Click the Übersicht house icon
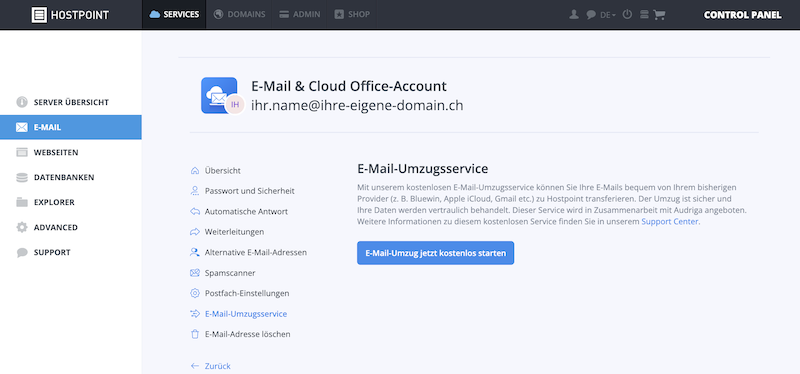The image size is (800, 374). (x=194, y=170)
